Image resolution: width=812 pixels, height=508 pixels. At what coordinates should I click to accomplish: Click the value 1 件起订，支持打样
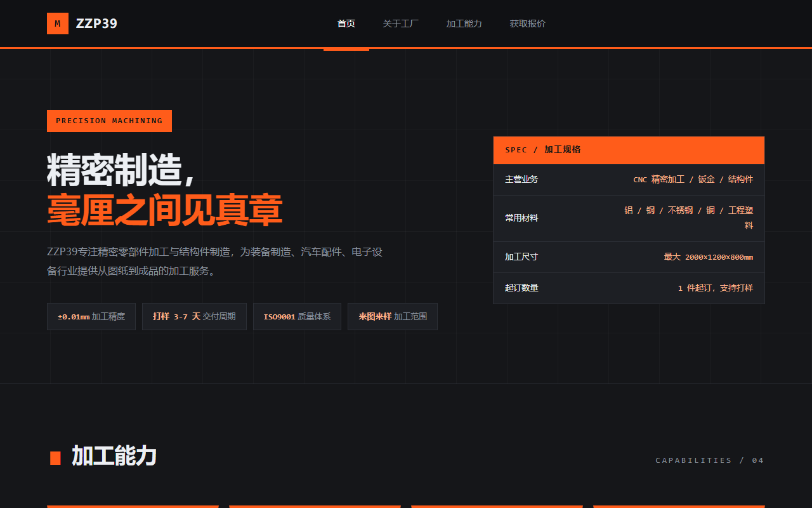tap(716, 288)
